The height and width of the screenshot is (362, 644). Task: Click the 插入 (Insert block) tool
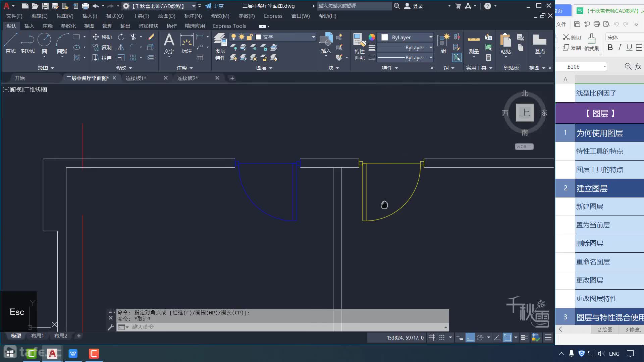326,44
